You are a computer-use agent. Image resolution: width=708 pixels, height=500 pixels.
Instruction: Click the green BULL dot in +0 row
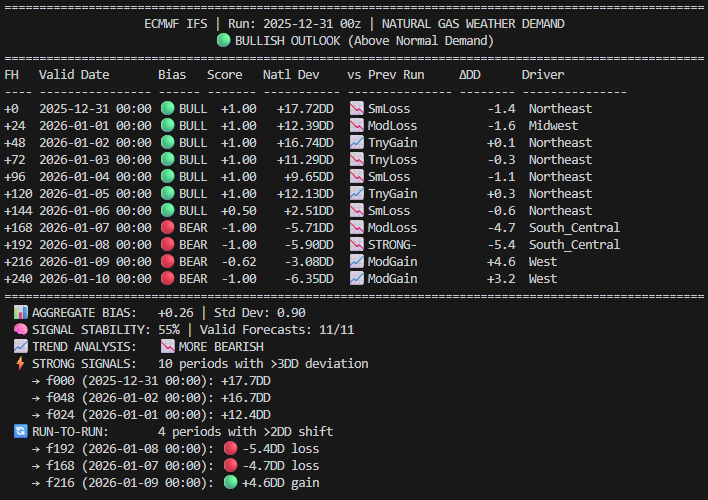point(168,108)
